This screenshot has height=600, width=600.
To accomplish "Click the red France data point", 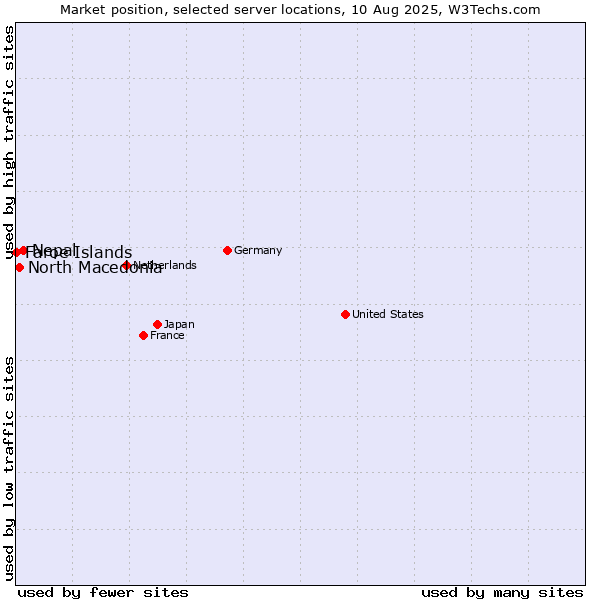I will pyautogui.click(x=143, y=336).
